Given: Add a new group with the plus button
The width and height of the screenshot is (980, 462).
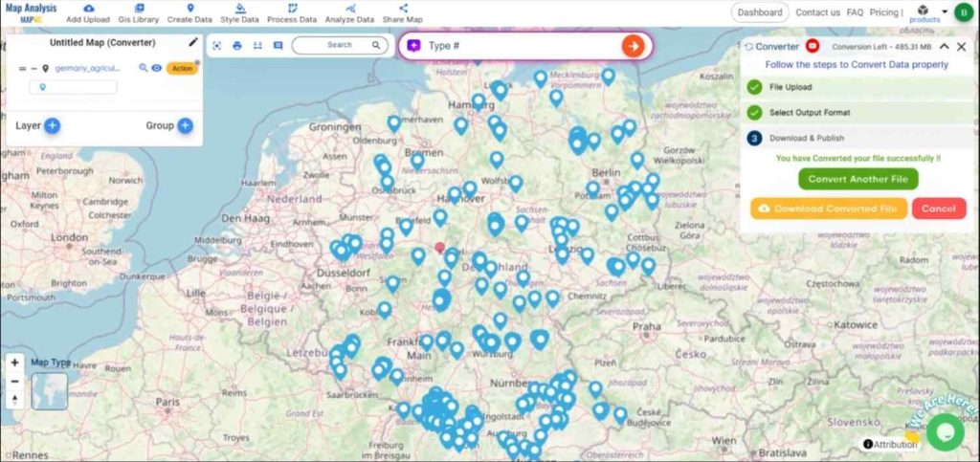Looking at the screenshot, I should (x=185, y=125).
